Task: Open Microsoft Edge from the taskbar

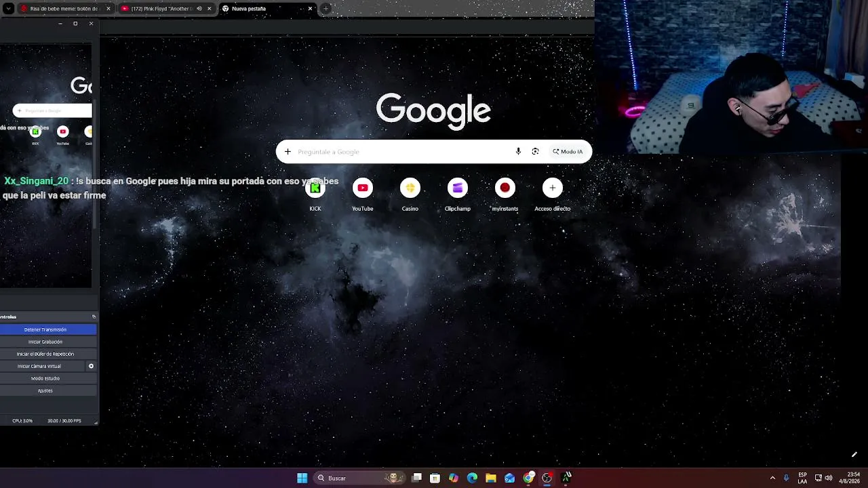Action: click(x=472, y=478)
